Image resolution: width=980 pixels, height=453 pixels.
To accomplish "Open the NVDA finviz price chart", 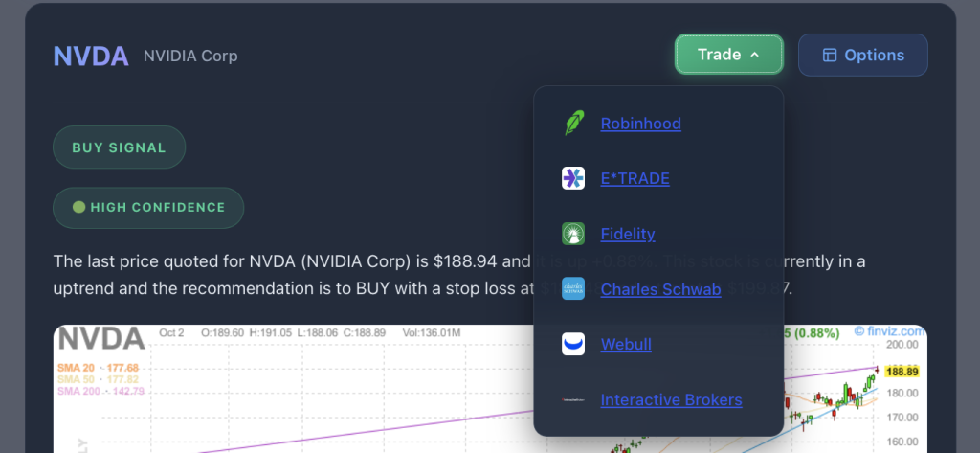I will (x=287, y=393).
